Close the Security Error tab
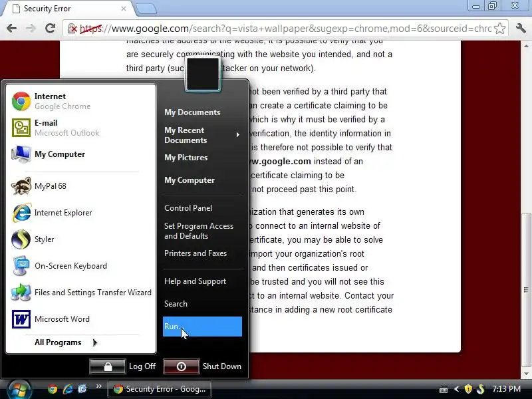 click(x=124, y=9)
